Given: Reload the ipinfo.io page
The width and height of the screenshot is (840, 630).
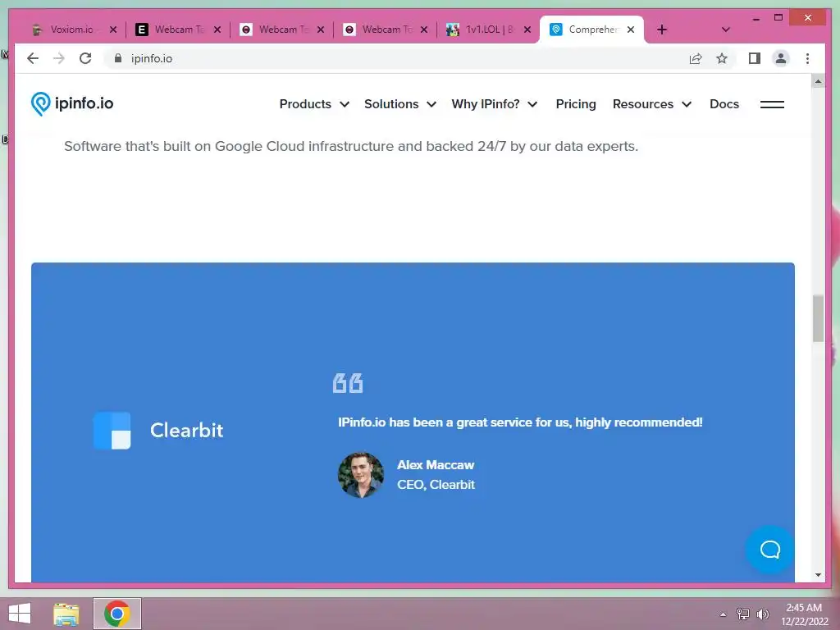Looking at the screenshot, I should 85,58.
